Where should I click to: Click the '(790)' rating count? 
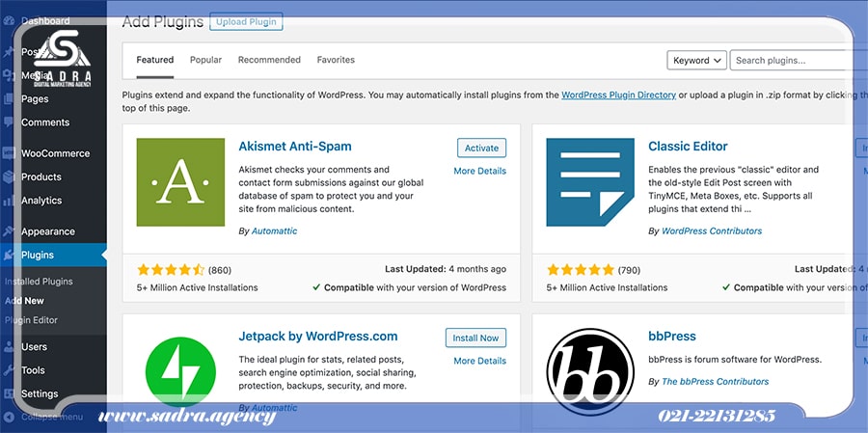(x=629, y=270)
